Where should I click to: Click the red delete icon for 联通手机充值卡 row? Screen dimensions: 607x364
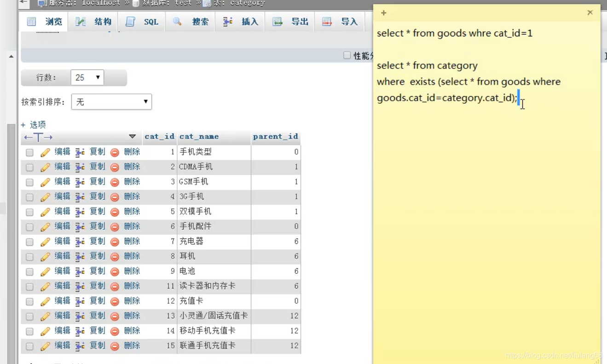point(115,346)
